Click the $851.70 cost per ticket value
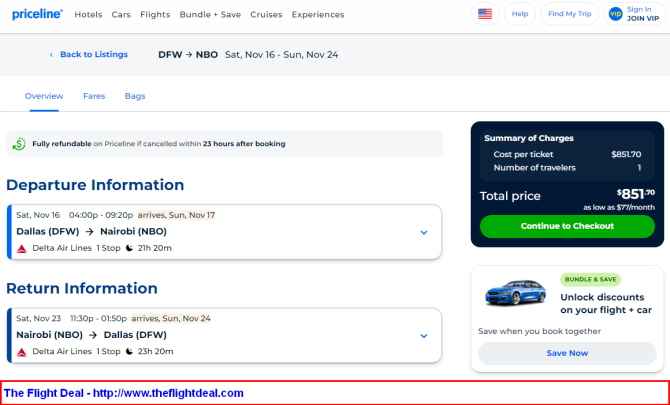The image size is (670, 405). point(626,155)
